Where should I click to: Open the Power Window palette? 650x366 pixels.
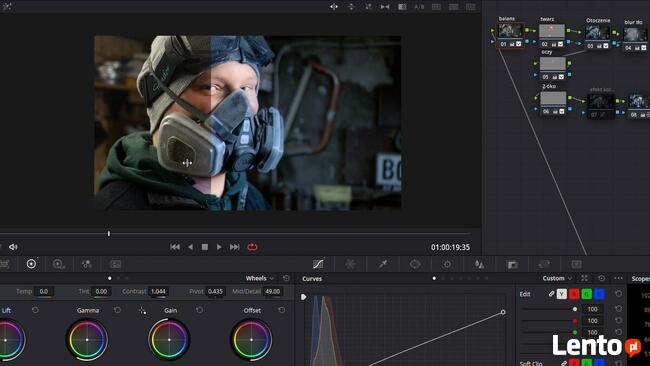[x=415, y=264]
